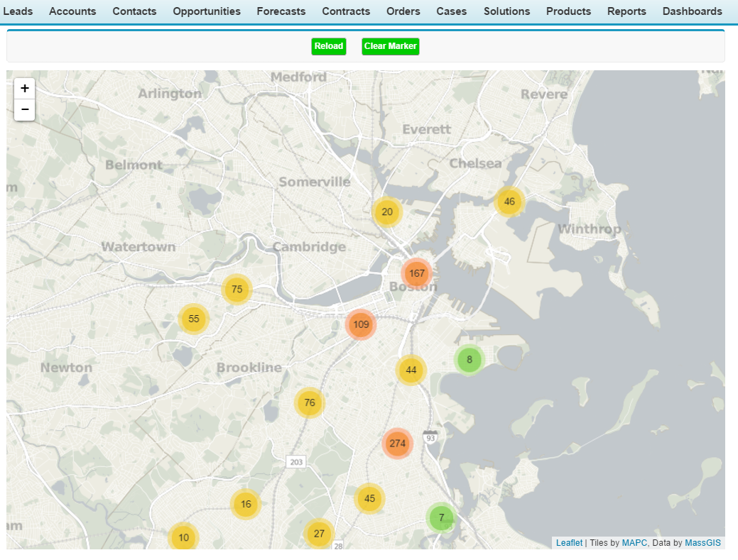The width and height of the screenshot is (738, 560).
Task: Open the Leaflet attribution link
Action: (568, 542)
